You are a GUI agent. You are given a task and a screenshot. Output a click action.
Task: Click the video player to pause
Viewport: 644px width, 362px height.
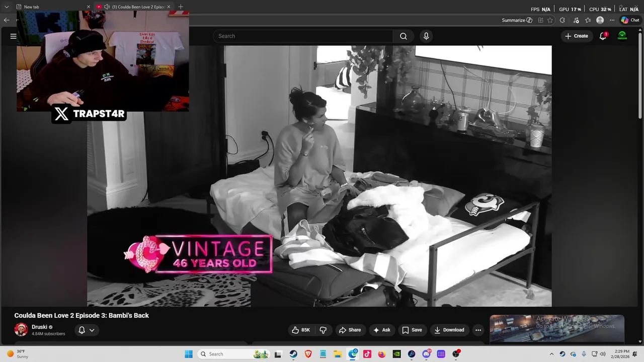click(319, 176)
